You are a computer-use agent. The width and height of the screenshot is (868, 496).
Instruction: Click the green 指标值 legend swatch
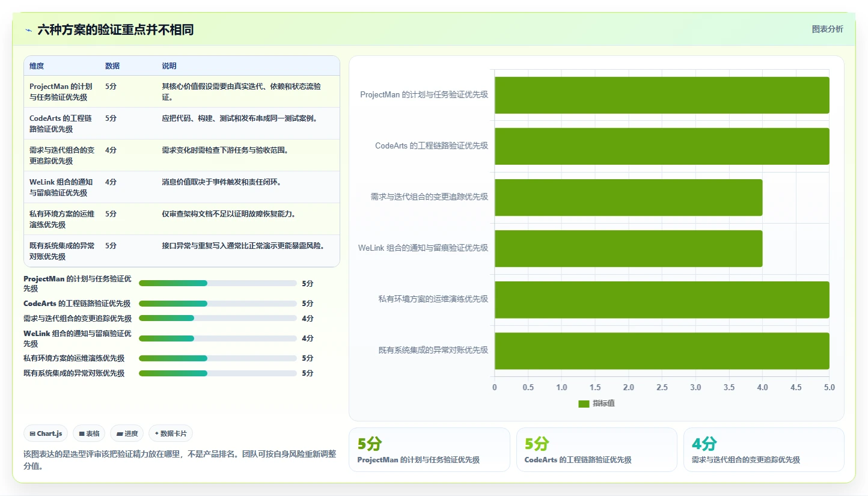point(584,403)
